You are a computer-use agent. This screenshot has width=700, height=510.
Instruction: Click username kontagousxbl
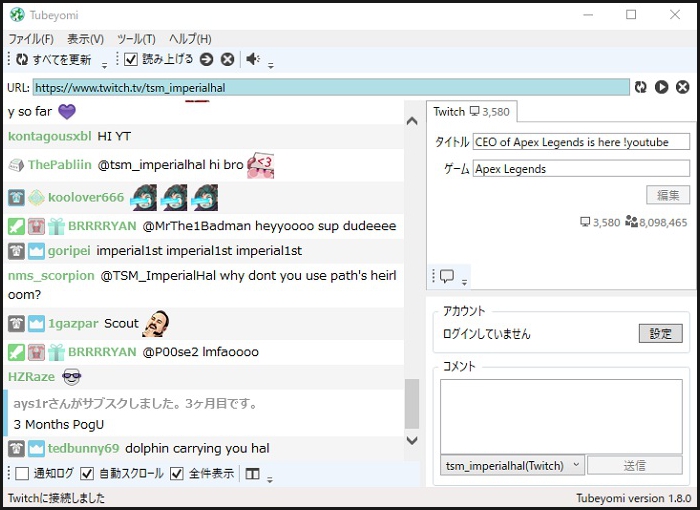click(50, 136)
